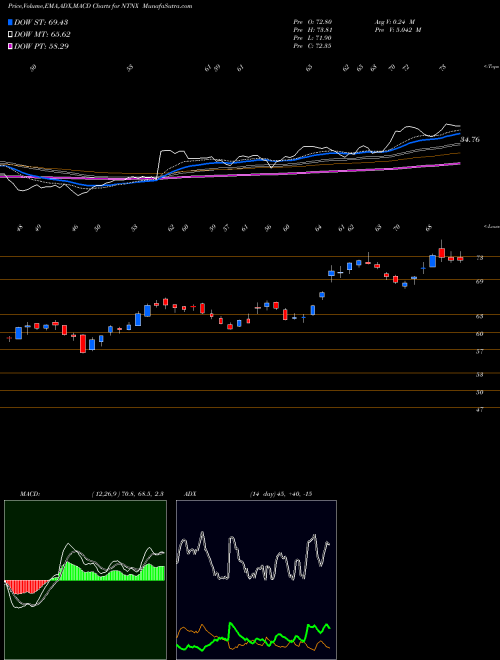Select the 'DOW ST: 69.43' legend text

(x=41, y=22)
